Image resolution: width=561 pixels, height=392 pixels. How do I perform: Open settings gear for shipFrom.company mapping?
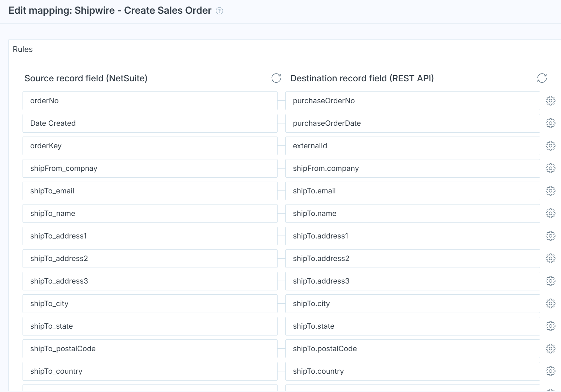(x=550, y=168)
